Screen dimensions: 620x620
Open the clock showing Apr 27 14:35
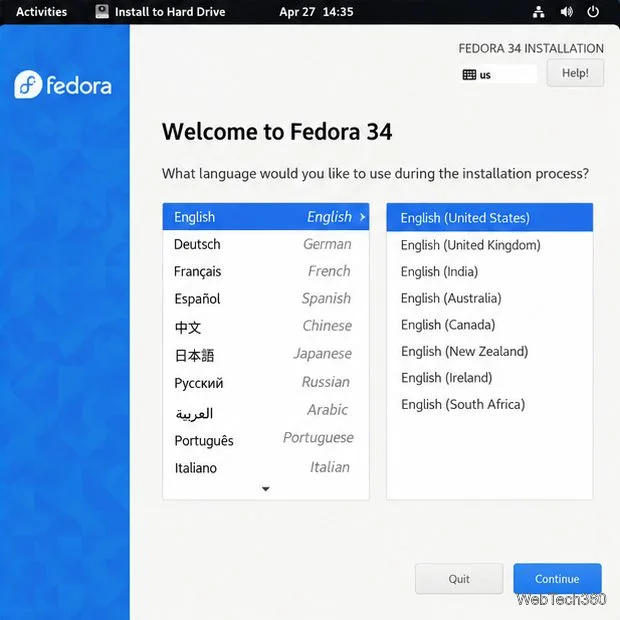tap(316, 12)
